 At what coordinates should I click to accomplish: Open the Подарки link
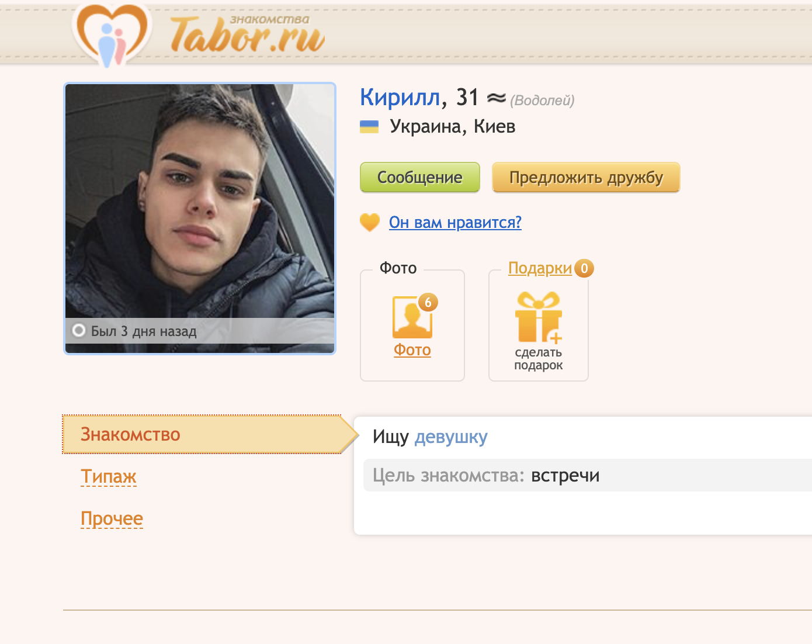coord(540,268)
